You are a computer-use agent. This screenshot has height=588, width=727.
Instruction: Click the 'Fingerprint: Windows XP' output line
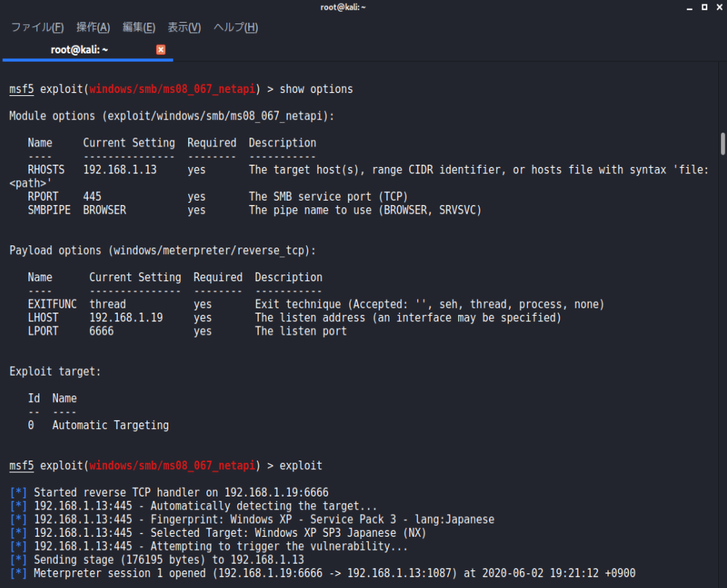point(252,519)
